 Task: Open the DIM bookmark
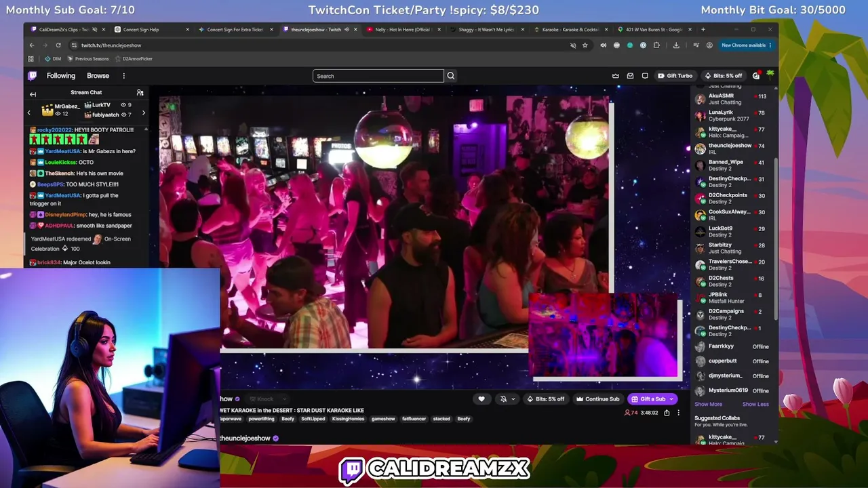click(53, 59)
